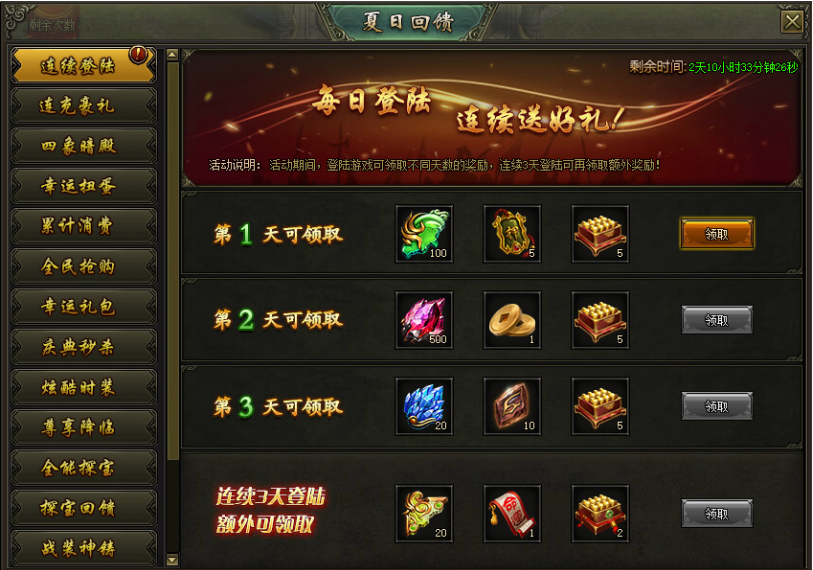
Task: Click the red scroll bonus reward icon
Action: (x=512, y=513)
